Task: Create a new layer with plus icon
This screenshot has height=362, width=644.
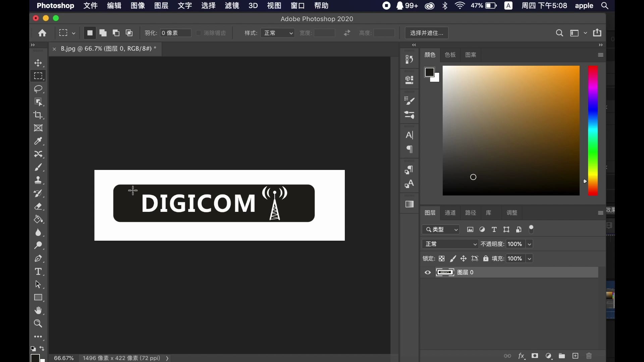Action: coord(576,356)
